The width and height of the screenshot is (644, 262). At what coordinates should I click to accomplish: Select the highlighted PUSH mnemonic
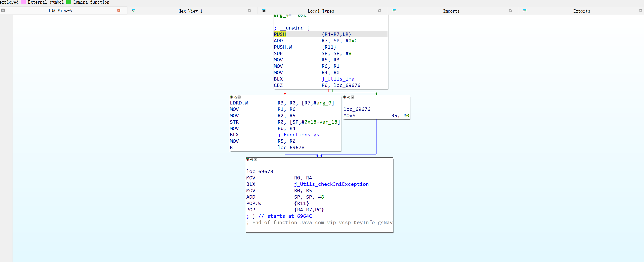(280, 34)
